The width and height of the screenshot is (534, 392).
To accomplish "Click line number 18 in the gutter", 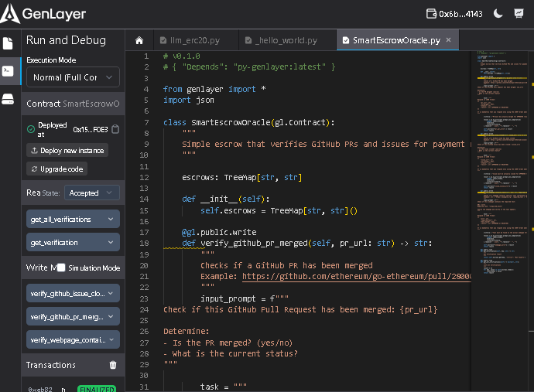I will (144, 243).
